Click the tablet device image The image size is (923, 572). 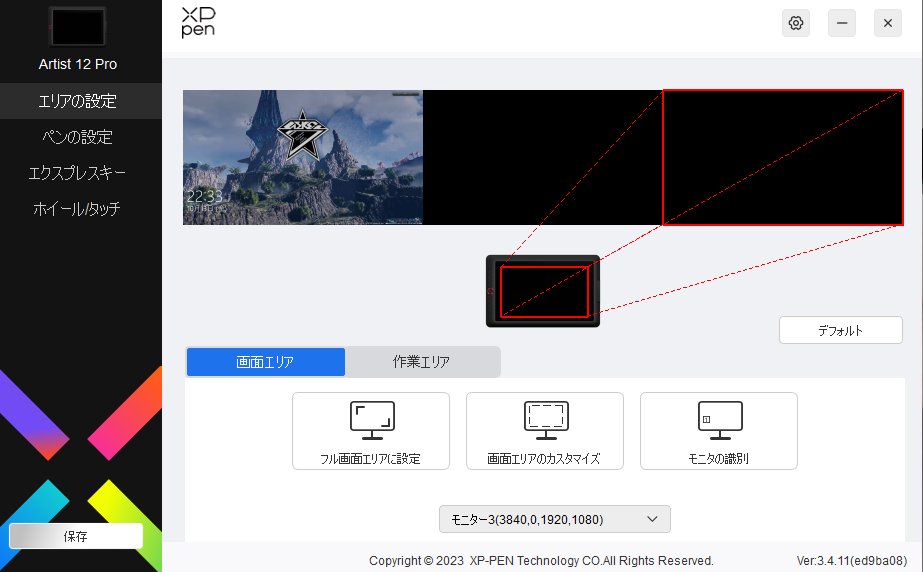pyautogui.click(x=543, y=291)
